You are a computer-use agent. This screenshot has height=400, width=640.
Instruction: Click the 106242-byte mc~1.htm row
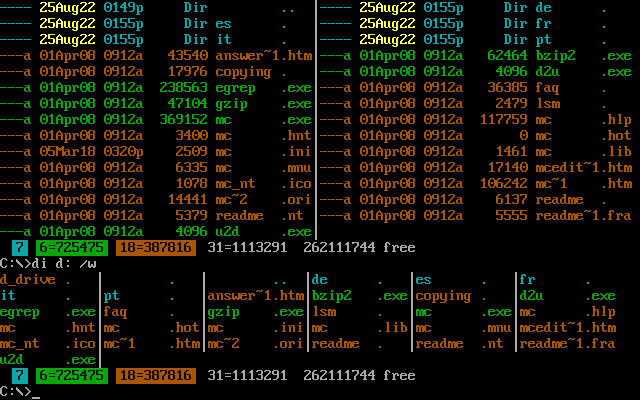point(478,184)
